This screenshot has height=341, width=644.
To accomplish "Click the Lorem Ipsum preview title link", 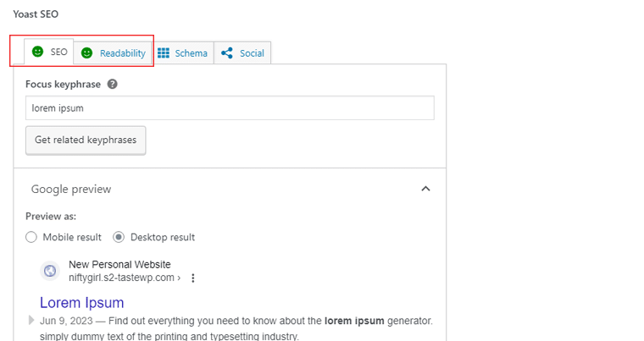I will tap(82, 302).
